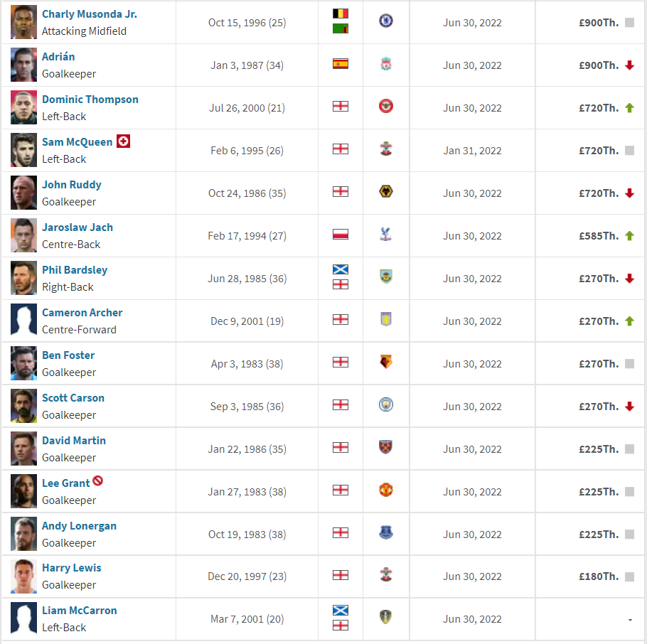Click the Poland flag for Jaroslaw Jach
The image size is (647, 644).
(x=341, y=235)
